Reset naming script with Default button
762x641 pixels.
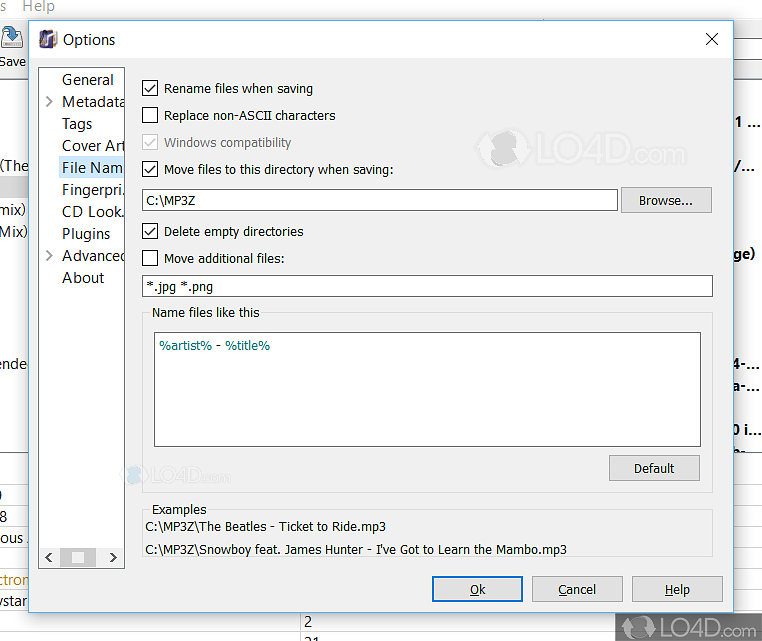(x=654, y=468)
